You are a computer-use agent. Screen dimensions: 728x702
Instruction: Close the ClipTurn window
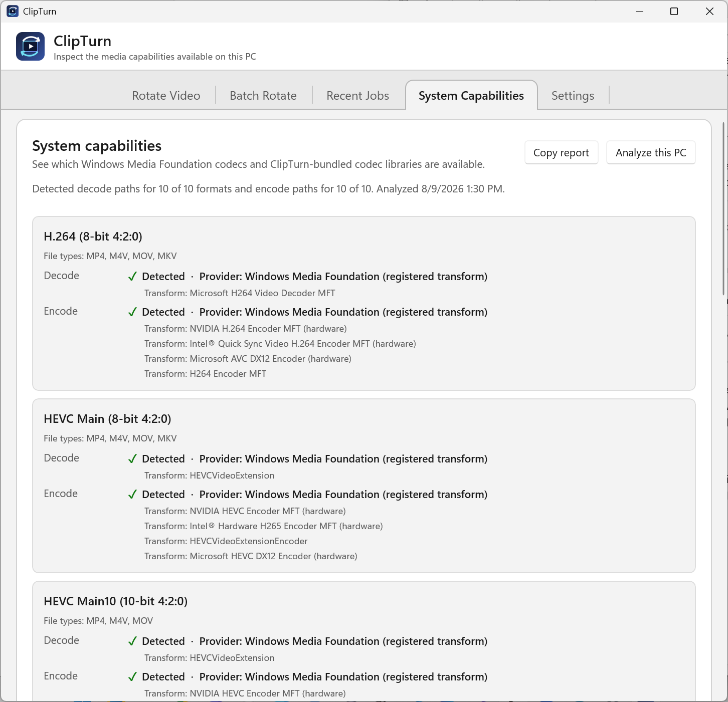709,11
